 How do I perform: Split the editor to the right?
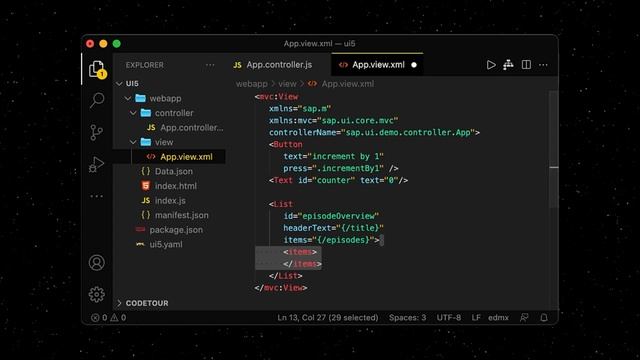(x=526, y=65)
